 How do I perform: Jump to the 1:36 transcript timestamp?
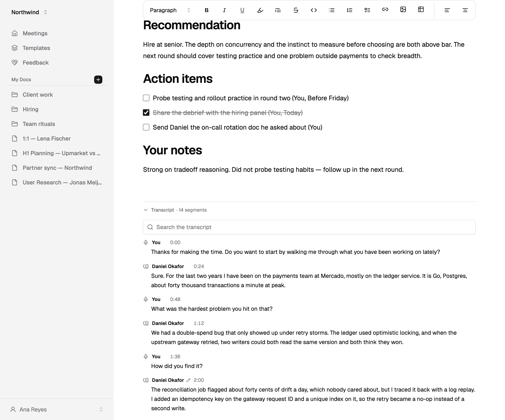(x=175, y=356)
